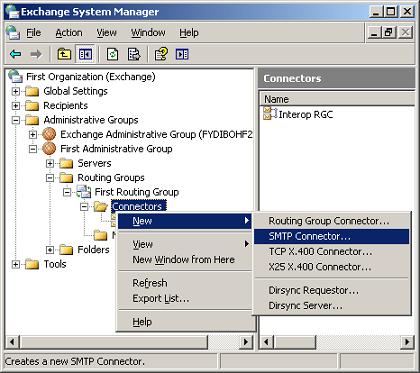Expand the Tools node
Screen dimensions: 420x373
coord(15,264)
